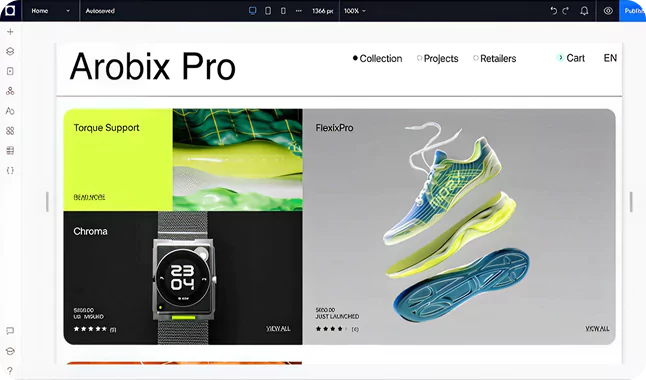646x380 pixels.
Task: Open the Pages panel icon
Action: point(10,71)
